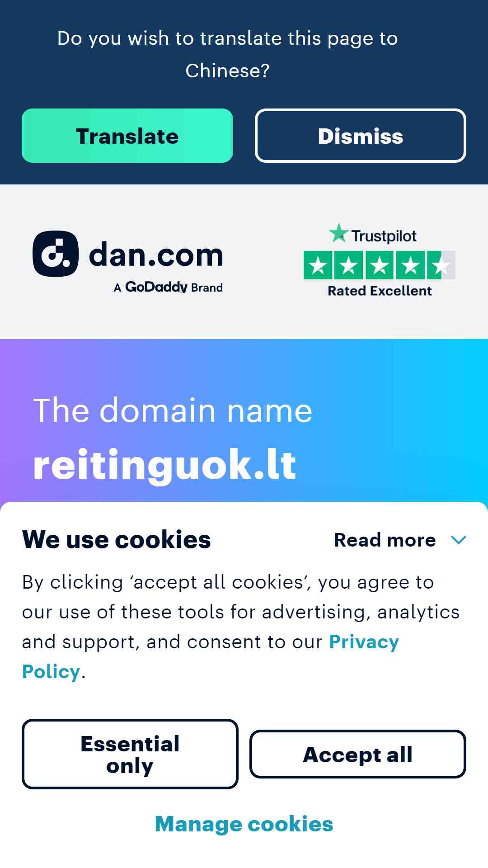
Task: Click the first Trustpilot rating star
Action: point(318,265)
